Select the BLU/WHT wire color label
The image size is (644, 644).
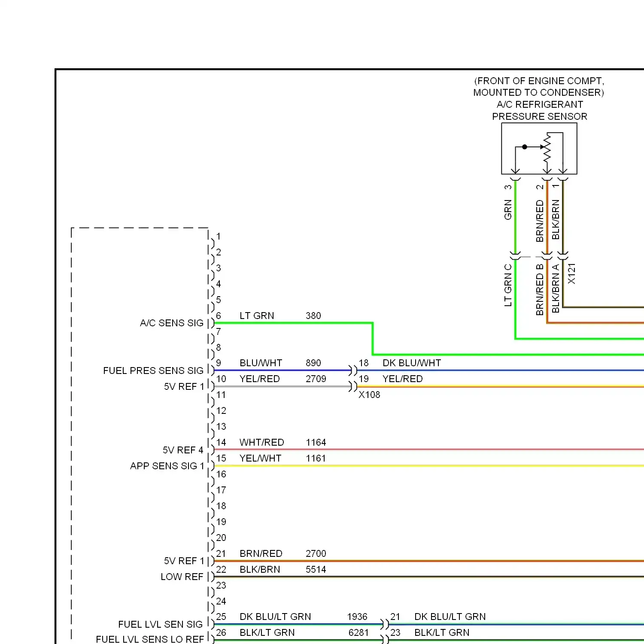pyautogui.click(x=261, y=363)
